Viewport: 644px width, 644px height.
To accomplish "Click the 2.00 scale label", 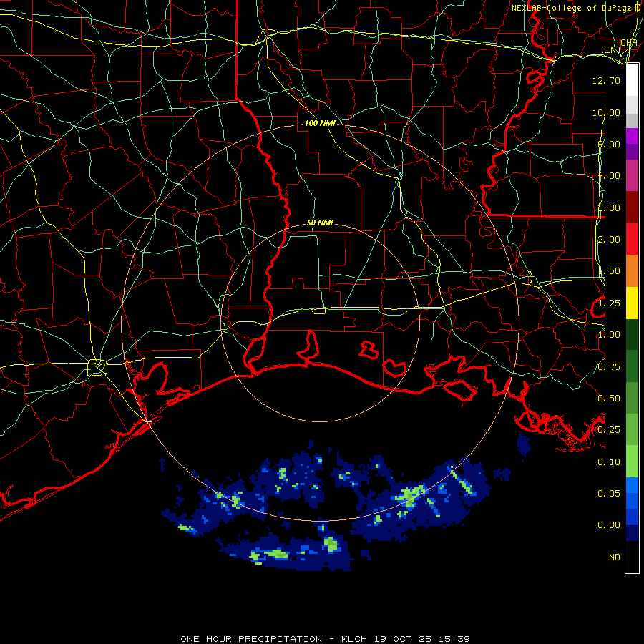I will (x=609, y=240).
